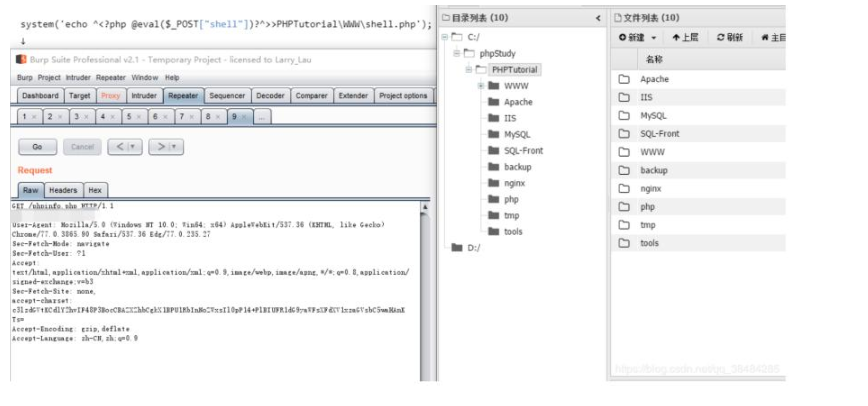Viewport: 868px width, 406px height.
Task: Collapse the directory list panel arrow
Action: coord(598,18)
